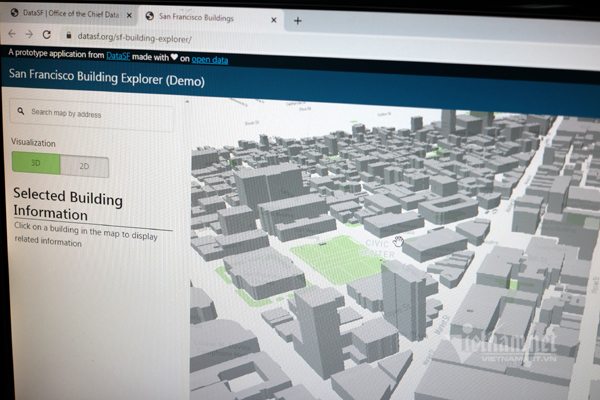Image resolution: width=600 pixels, height=400 pixels.
Task: Close the DataSF Office tab
Action: point(129,15)
